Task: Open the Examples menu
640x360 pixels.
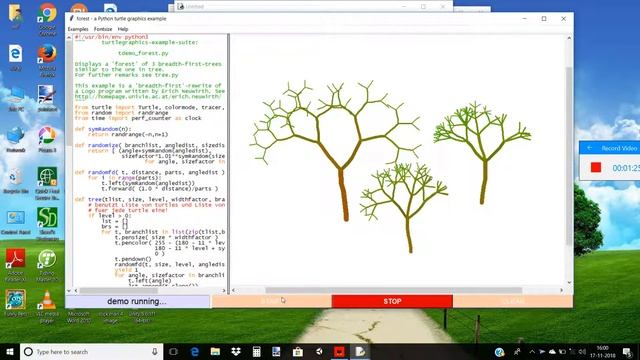Action: coord(78,29)
